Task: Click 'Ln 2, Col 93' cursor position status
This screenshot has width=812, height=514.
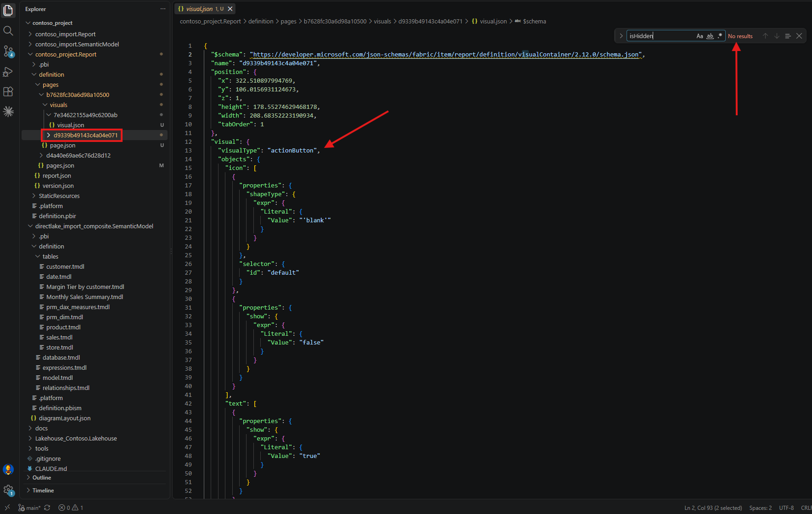Action: (713, 508)
